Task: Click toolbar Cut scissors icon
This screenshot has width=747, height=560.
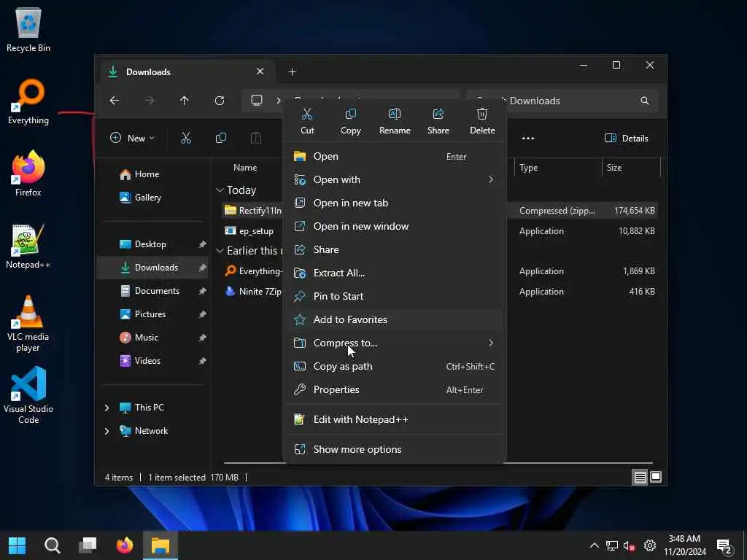Action: click(x=186, y=138)
